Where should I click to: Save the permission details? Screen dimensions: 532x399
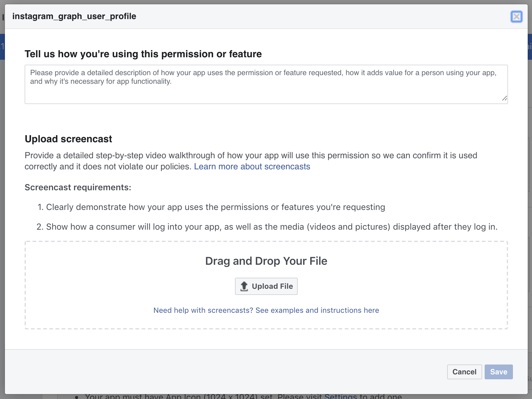coord(498,372)
